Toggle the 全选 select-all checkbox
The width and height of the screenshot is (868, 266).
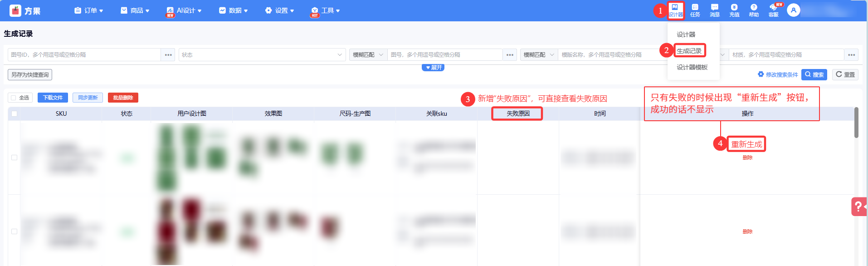tap(14, 98)
